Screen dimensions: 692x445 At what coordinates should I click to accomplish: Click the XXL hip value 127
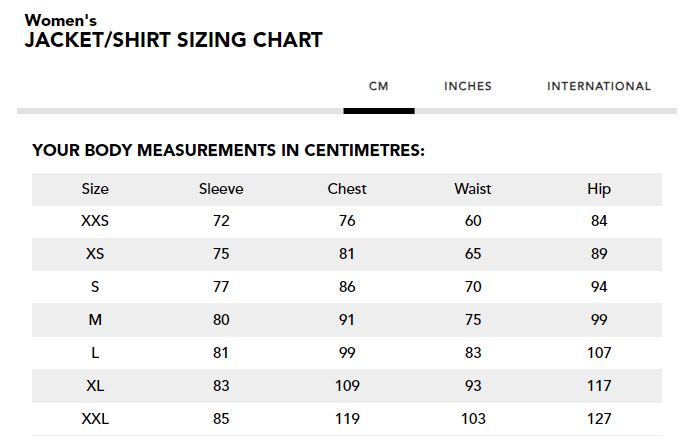pyautogui.click(x=599, y=419)
